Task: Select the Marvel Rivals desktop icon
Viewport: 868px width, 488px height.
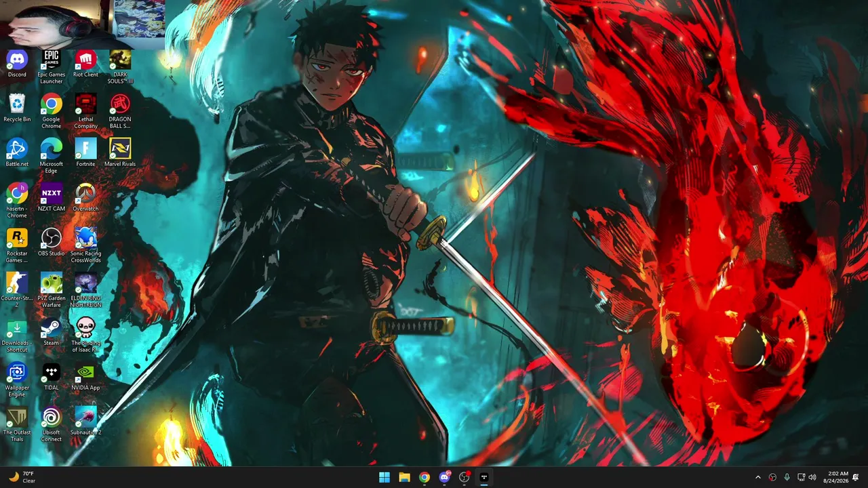Action: [120, 153]
